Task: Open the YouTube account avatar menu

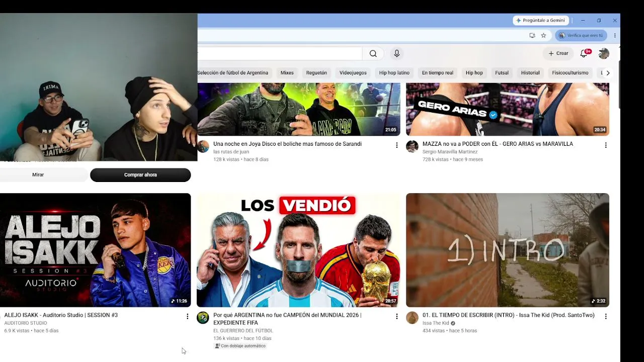Action: coord(604,53)
